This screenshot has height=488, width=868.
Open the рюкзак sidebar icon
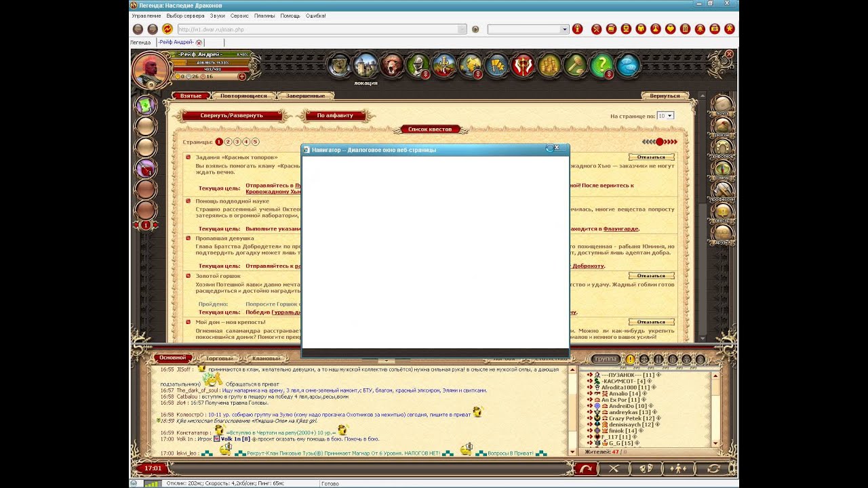tap(724, 127)
